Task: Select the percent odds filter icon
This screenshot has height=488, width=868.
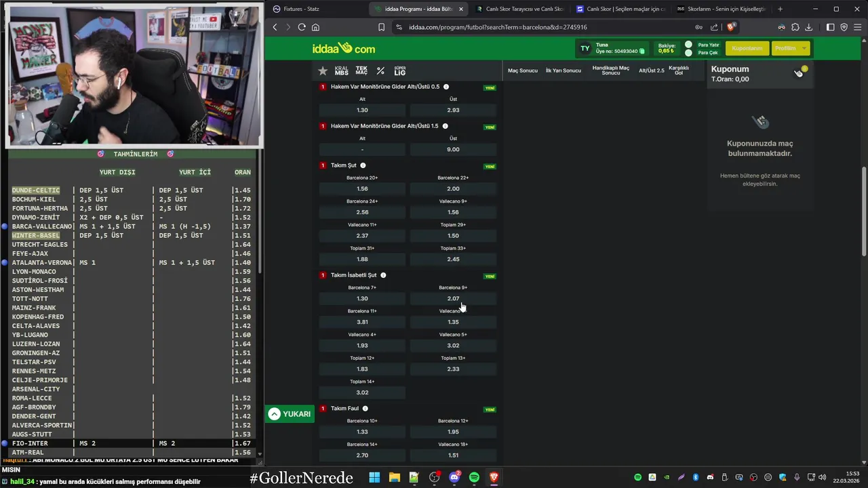Action: [x=380, y=70]
